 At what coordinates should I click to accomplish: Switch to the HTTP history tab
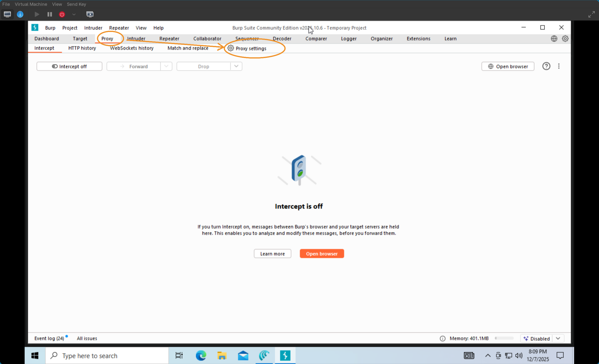pyautogui.click(x=82, y=48)
